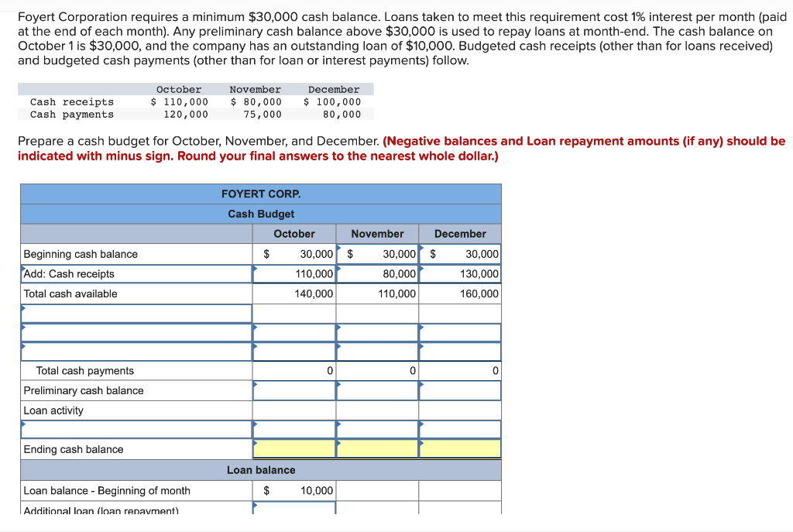Select October loan activity amount cell
This screenshot has width=793, height=532.
click(x=294, y=429)
